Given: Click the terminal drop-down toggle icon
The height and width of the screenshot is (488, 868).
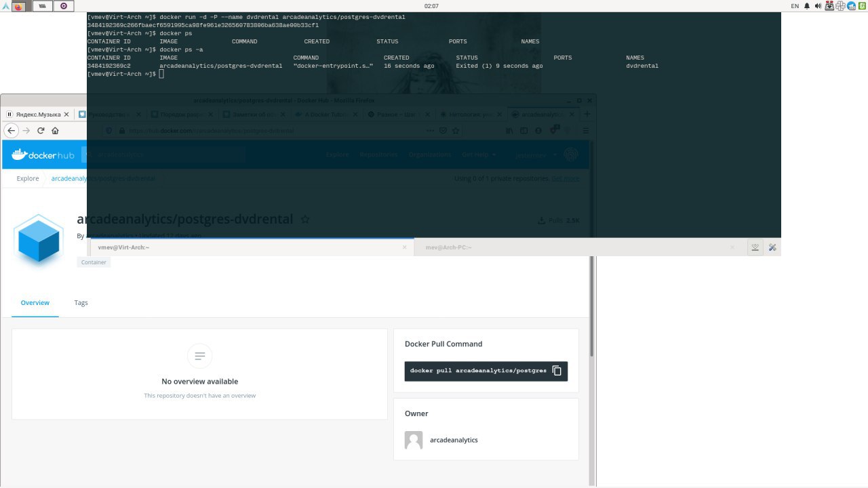Looking at the screenshot, I should tap(755, 247).
